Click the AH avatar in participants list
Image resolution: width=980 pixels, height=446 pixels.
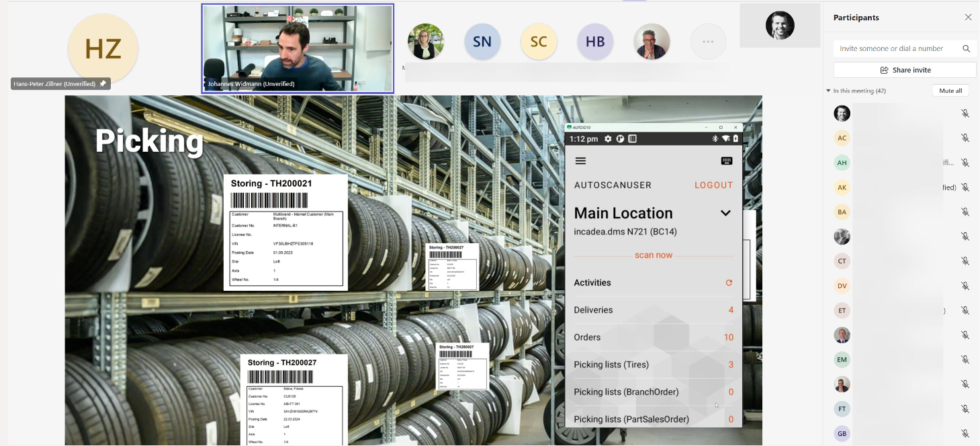pos(842,163)
